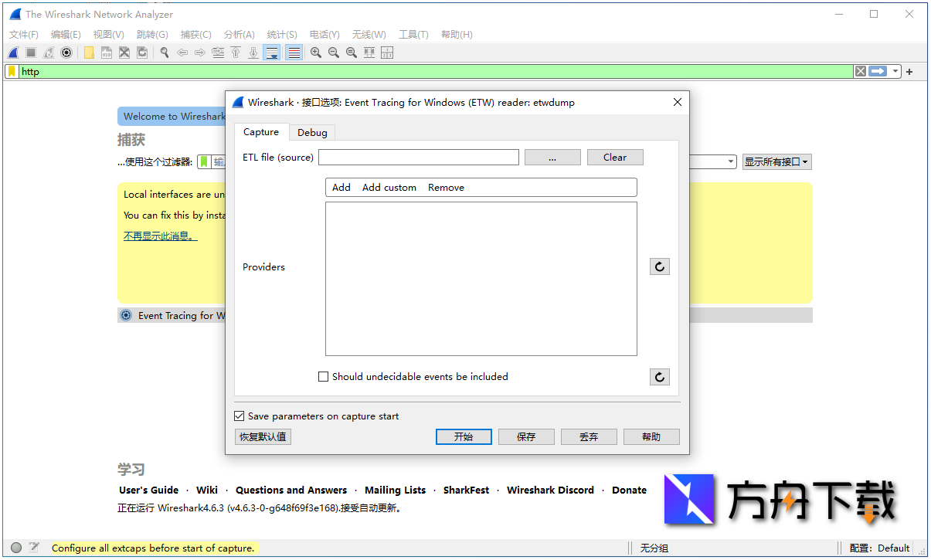This screenshot has width=931, height=560.
Task: Enable Should undecidable events be included
Action: click(x=324, y=377)
